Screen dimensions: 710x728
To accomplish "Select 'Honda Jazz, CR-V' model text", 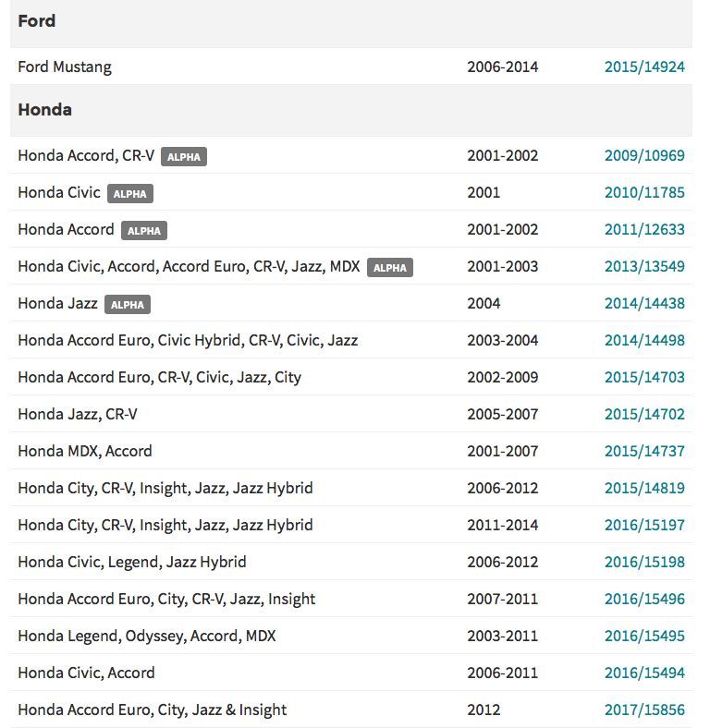I will pyautogui.click(x=78, y=414).
